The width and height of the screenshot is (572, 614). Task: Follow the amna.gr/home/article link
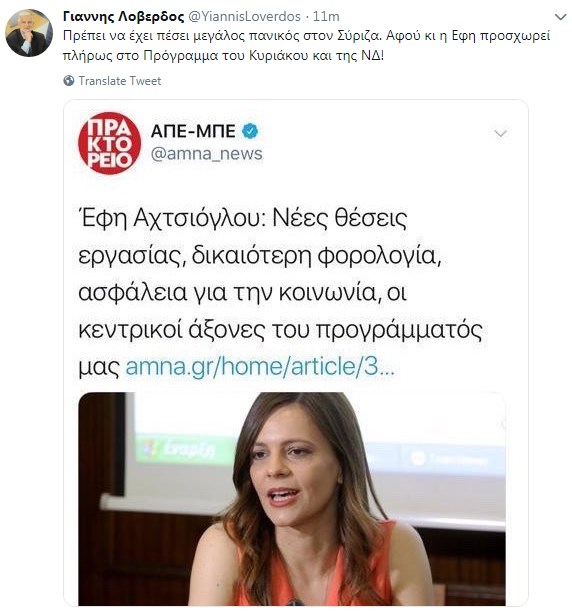(260, 367)
